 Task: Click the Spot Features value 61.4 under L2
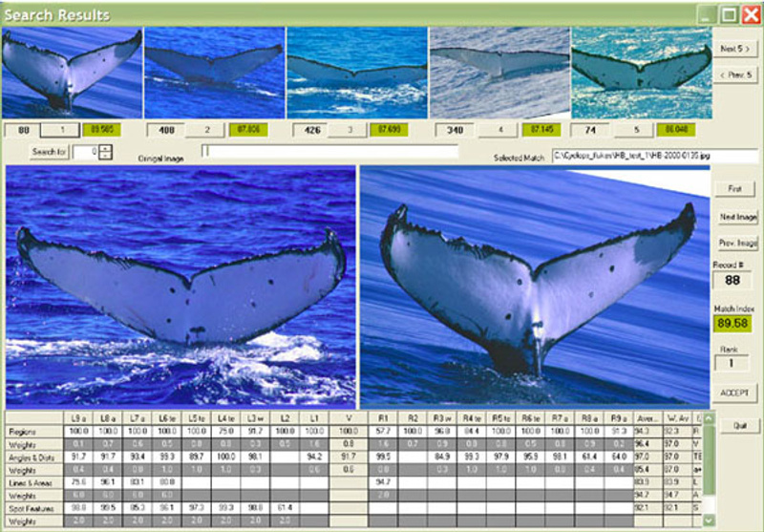(285, 509)
